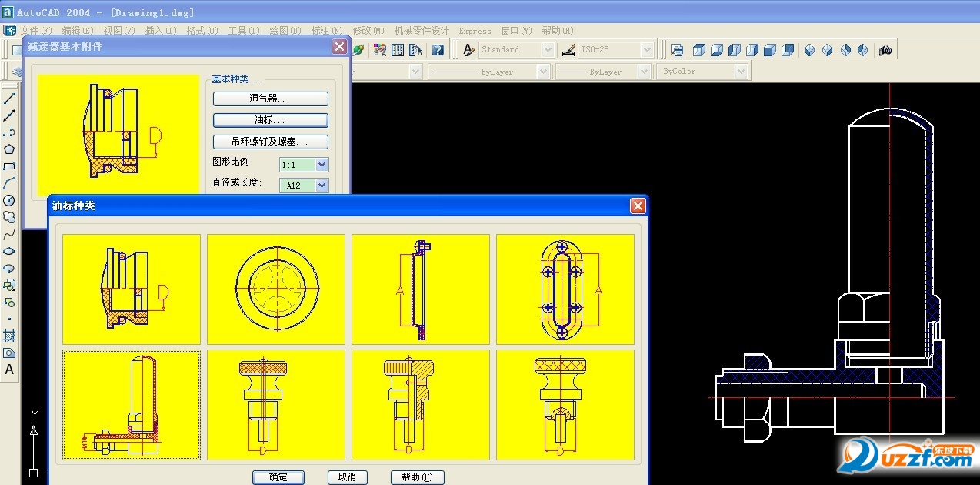Screen dimensions: 980x485
Task: Open the 机械零件设计 menu
Action: (422, 31)
